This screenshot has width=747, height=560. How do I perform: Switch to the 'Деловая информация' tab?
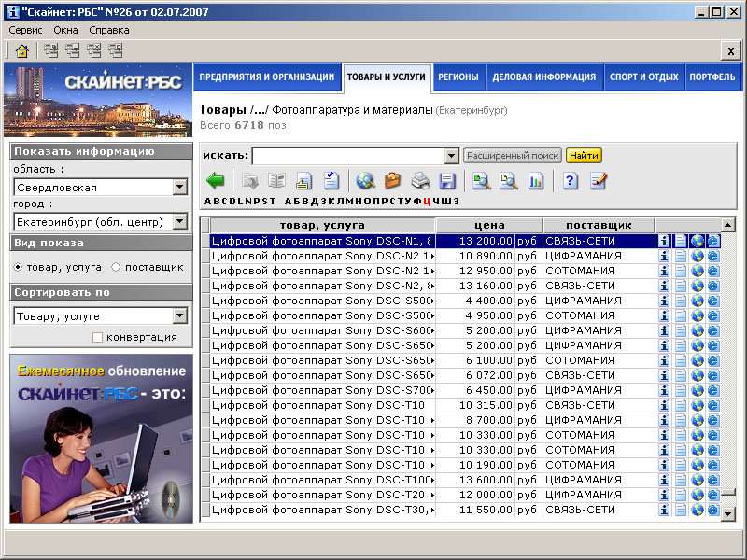tap(544, 77)
